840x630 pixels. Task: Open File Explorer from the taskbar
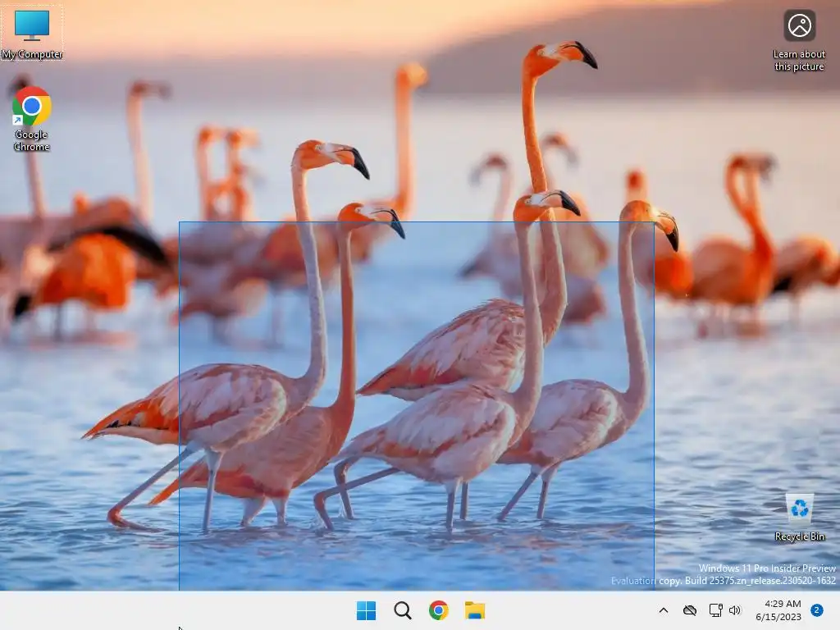coord(475,610)
